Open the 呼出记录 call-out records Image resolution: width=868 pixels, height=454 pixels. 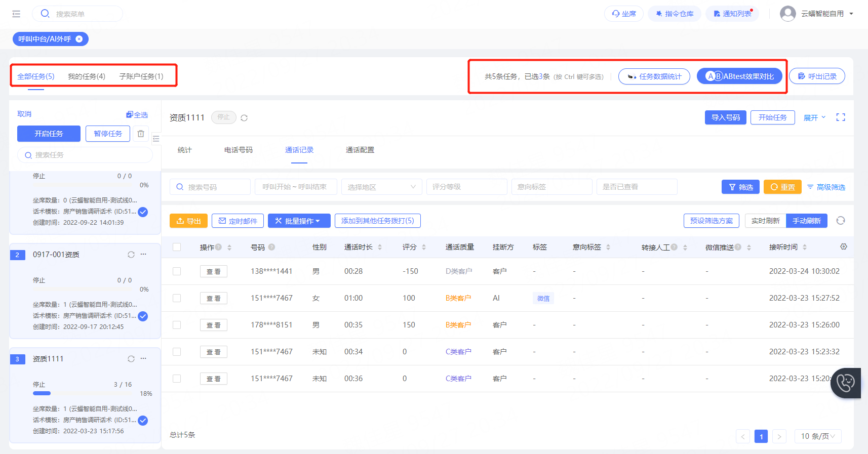click(817, 76)
